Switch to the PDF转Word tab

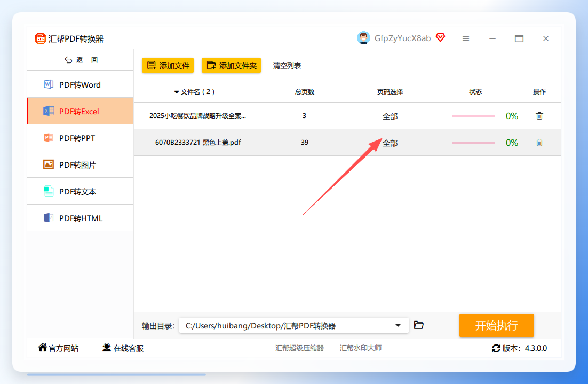click(x=80, y=84)
